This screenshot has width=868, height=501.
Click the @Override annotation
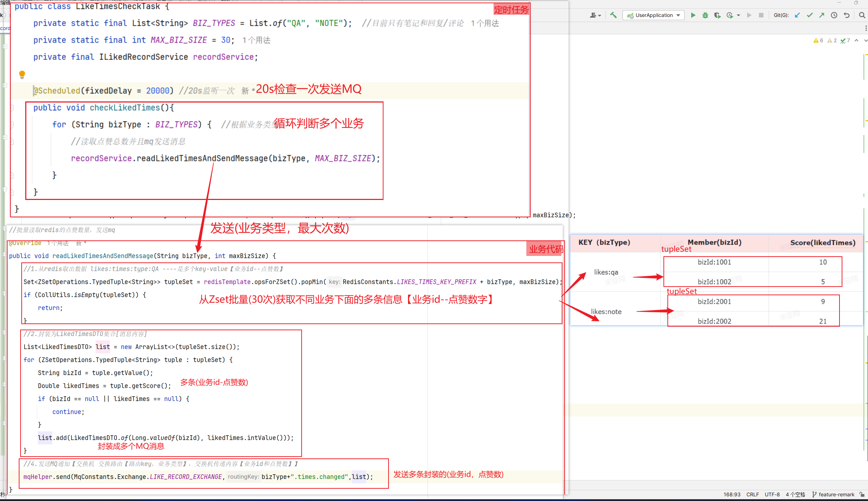[x=25, y=243]
